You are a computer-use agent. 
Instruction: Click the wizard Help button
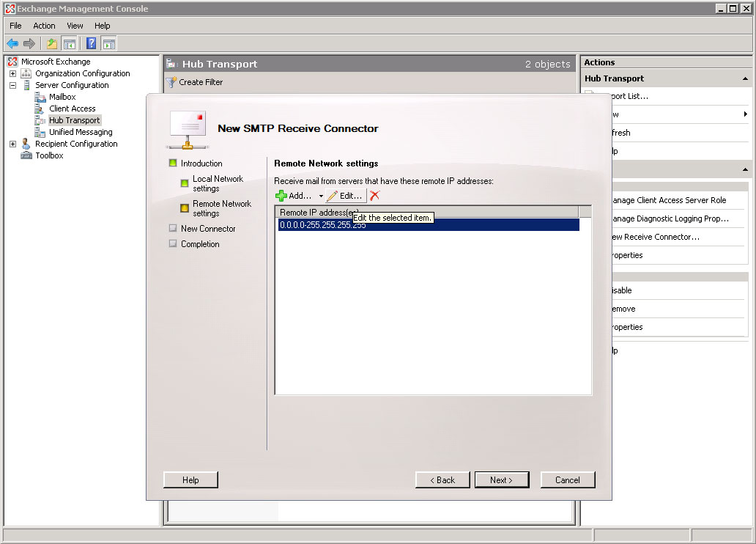pyautogui.click(x=190, y=479)
